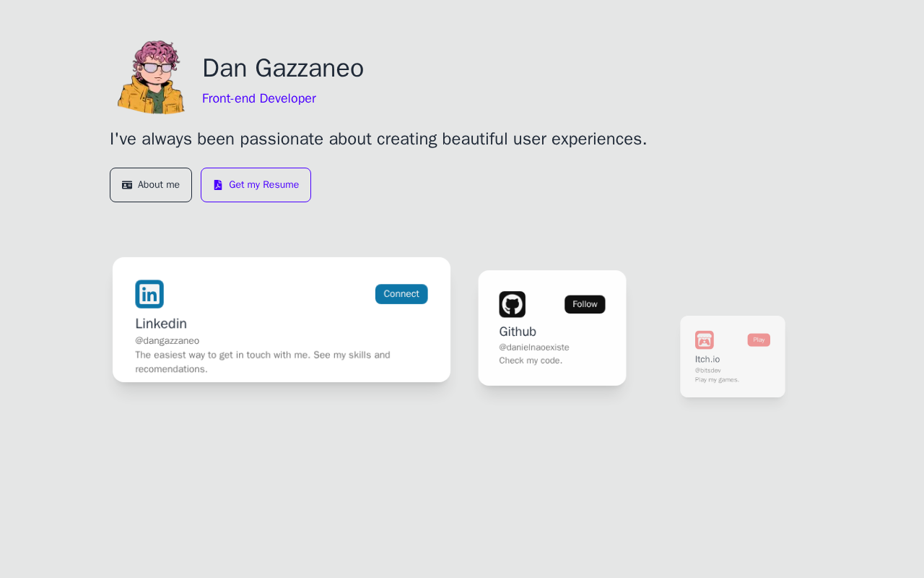Click the GitHub octocat icon
Screen dimensions: 924x578
pyautogui.click(x=512, y=304)
